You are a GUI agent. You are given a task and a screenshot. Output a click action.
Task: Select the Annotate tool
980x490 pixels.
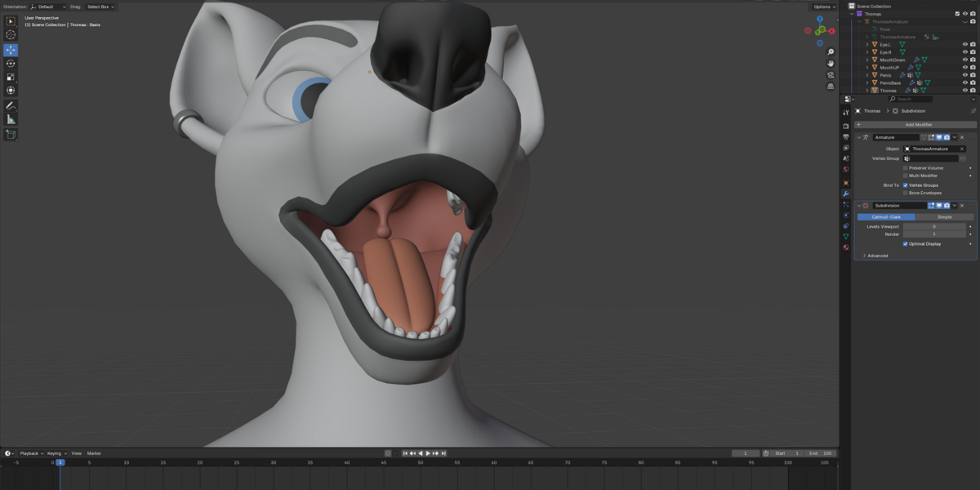pos(11,105)
